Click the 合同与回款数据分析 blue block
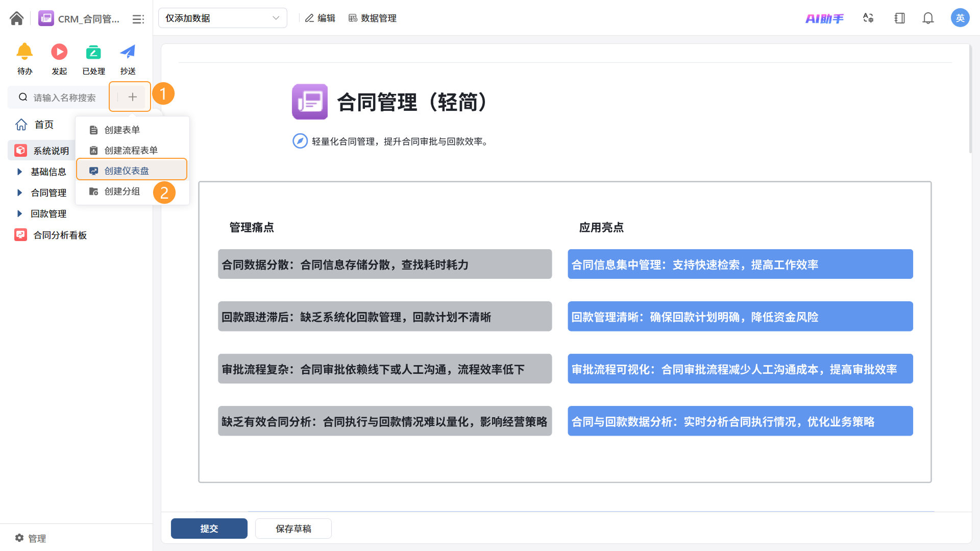980x551 pixels. tap(740, 421)
